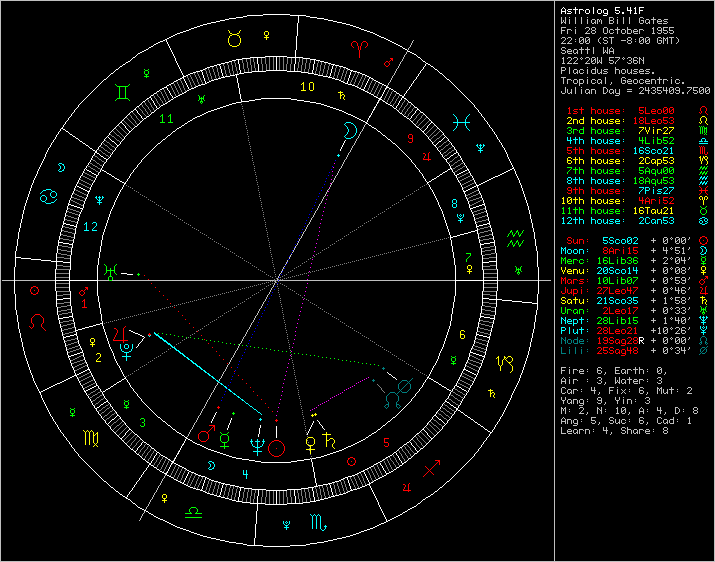The height and width of the screenshot is (562, 715).
Task: Click the red Jupiter glyph above Pluto
Action: point(120,332)
